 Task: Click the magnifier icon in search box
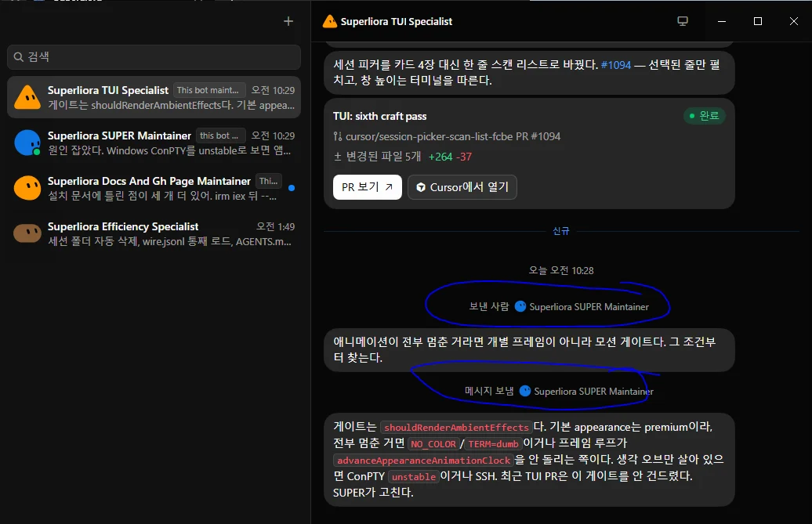point(19,57)
